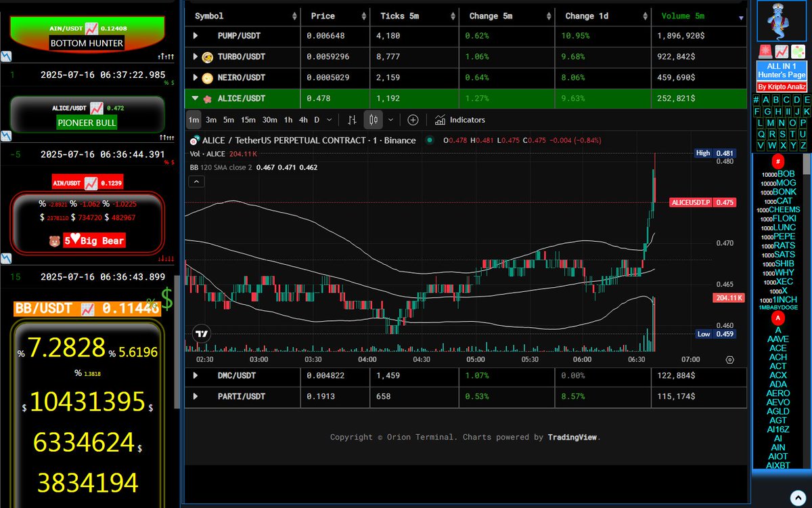Click the genie avatar image
This screenshot has width=812, height=508.
click(x=781, y=20)
